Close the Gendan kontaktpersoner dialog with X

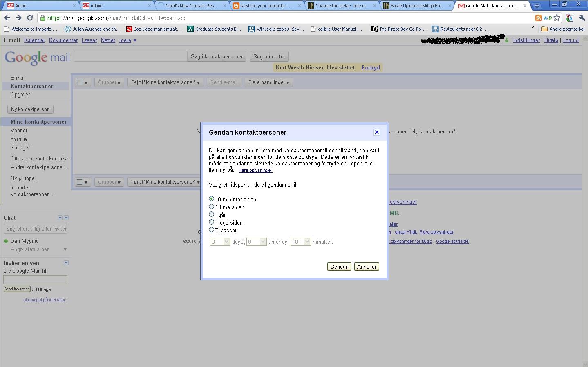tap(376, 132)
